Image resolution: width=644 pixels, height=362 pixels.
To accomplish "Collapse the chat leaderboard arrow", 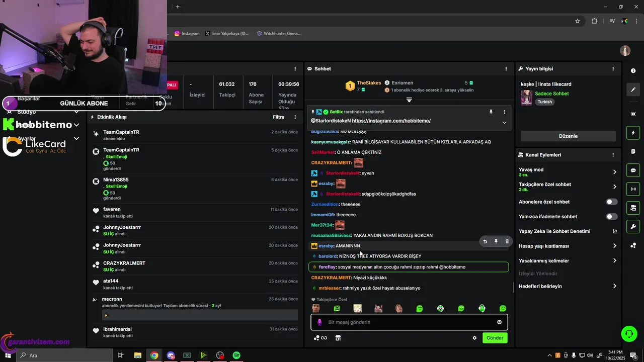I will click(x=409, y=100).
